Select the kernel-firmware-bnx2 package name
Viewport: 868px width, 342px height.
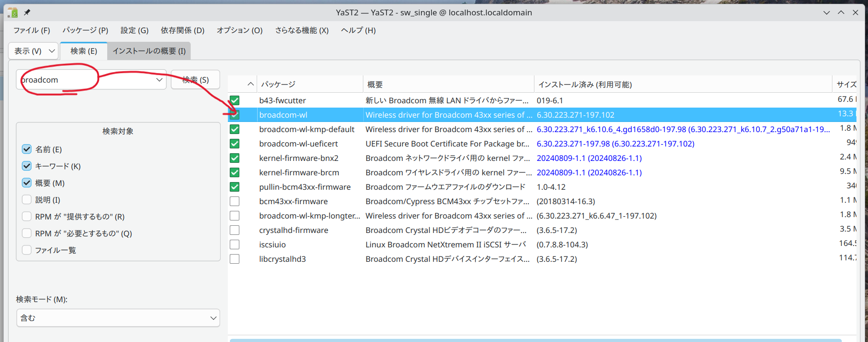point(299,158)
